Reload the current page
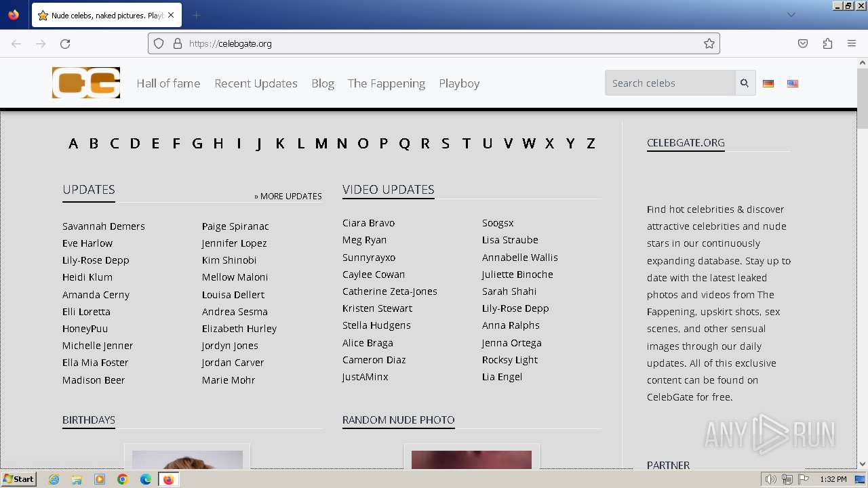868x488 pixels. pos(65,43)
